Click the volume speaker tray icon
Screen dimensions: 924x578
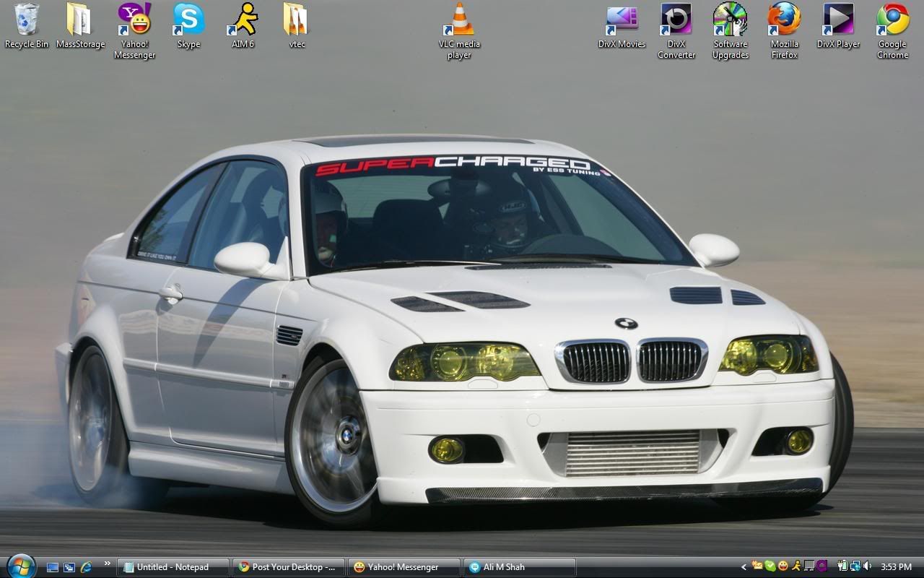click(x=867, y=566)
